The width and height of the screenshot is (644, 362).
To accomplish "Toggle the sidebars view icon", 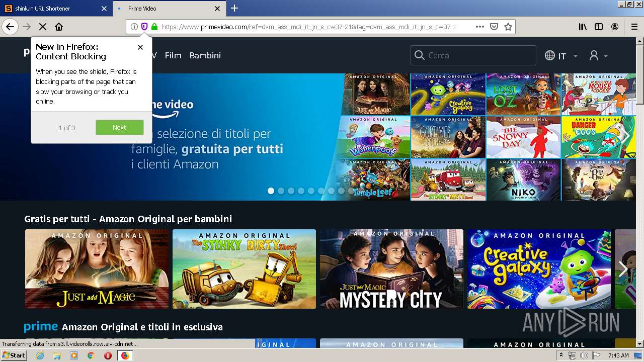I will tap(599, 27).
